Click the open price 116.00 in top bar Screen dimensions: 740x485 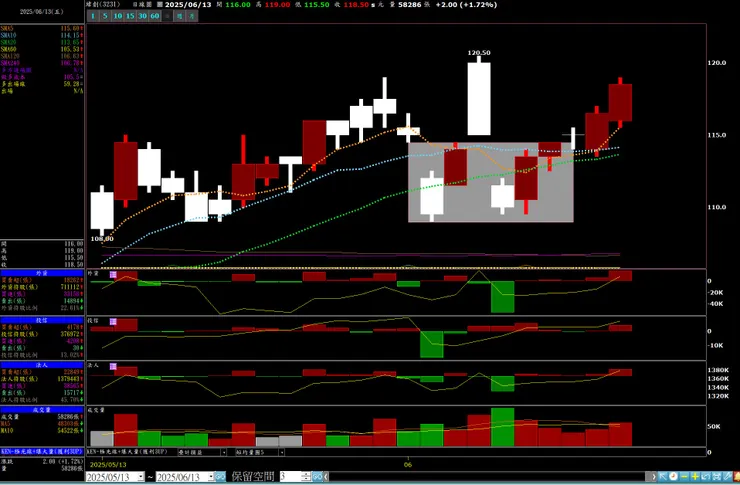(238, 5)
